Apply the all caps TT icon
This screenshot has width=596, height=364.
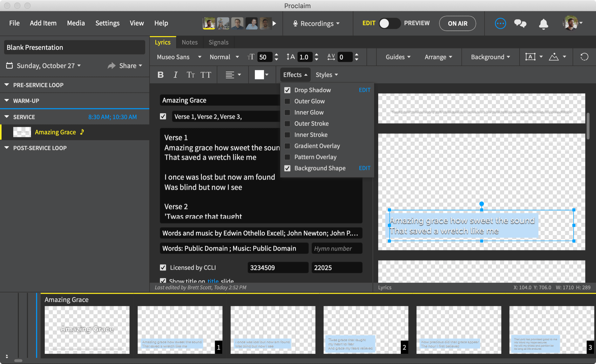click(x=206, y=75)
